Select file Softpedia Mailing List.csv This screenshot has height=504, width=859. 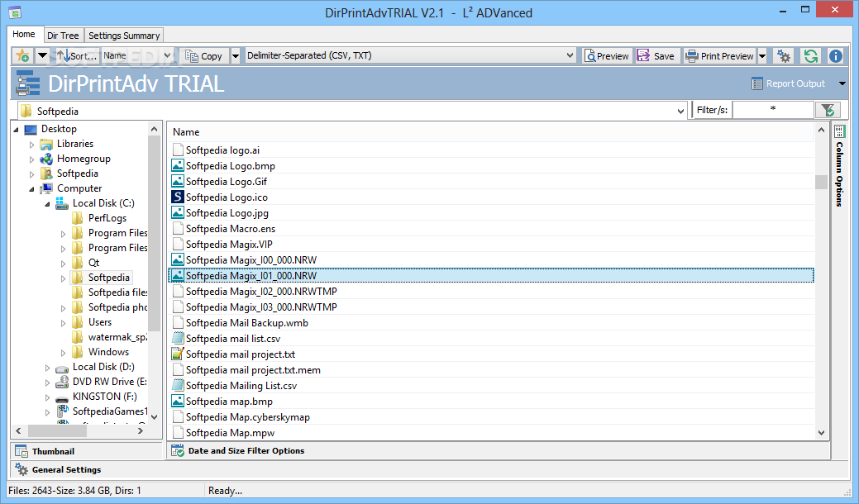click(241, 386)
